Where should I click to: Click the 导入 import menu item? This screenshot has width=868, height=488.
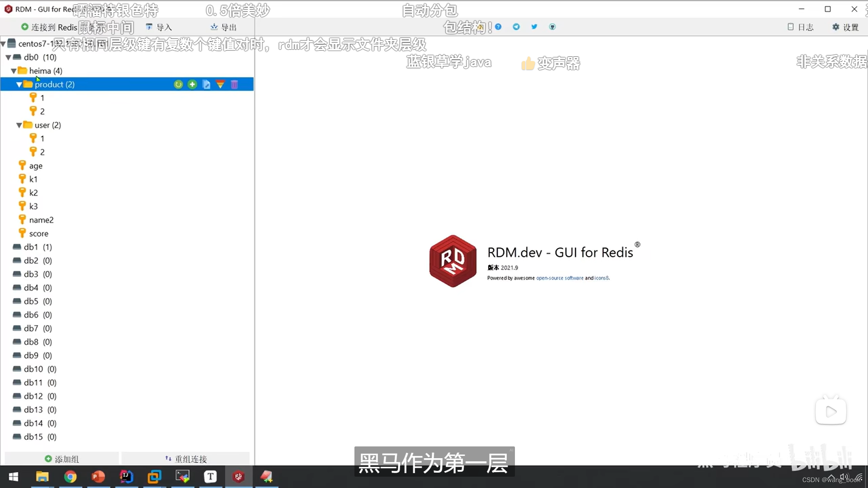tap(159, 27)
